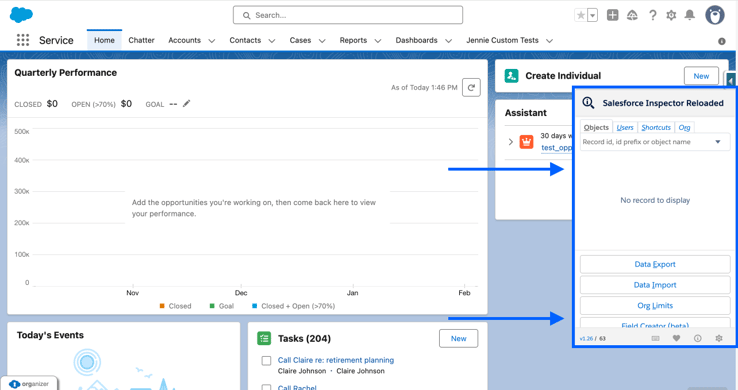Open the Reports tab dropdown chevron
The width and height of the screenshot is (738, 390).
377,41
